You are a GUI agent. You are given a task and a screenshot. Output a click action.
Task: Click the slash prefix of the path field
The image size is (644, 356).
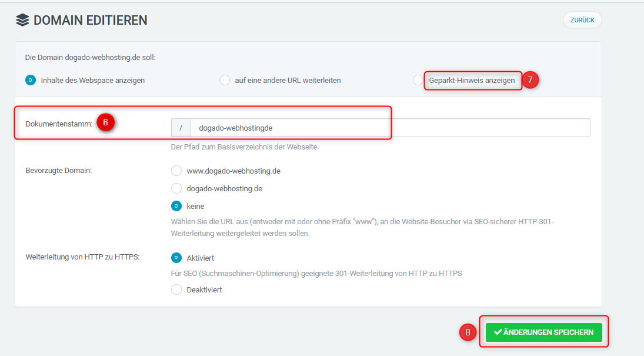181,128
